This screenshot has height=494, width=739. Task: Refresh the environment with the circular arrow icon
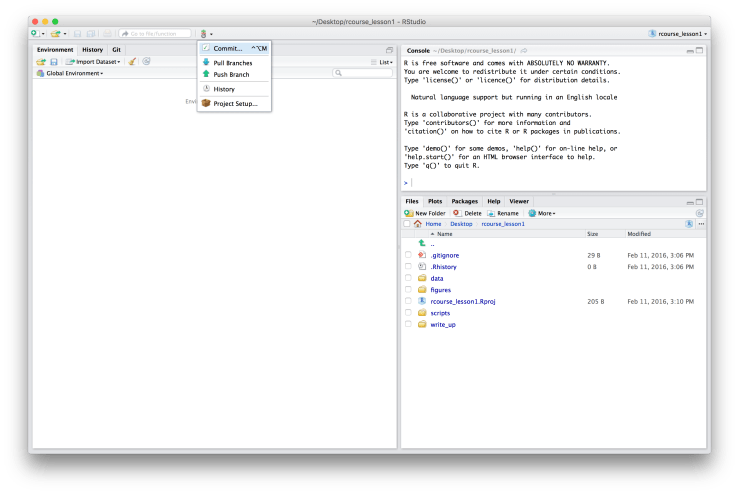click(147, 61)
